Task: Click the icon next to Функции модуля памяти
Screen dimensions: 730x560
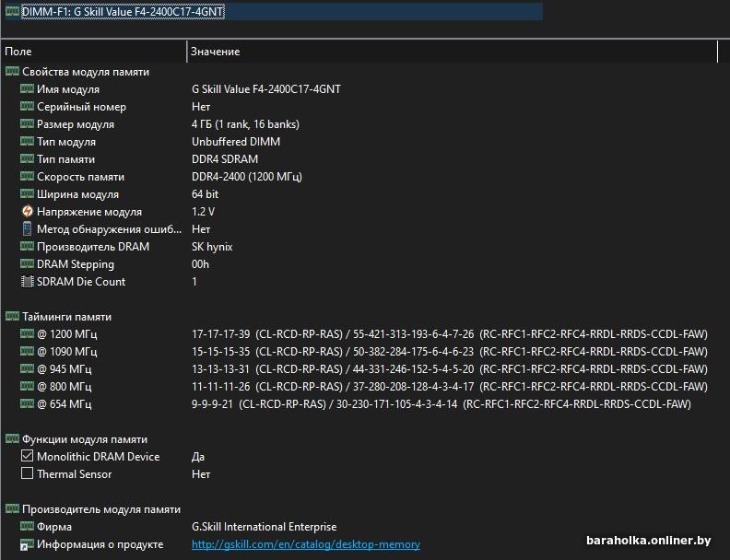Action: tap(12, 438)
